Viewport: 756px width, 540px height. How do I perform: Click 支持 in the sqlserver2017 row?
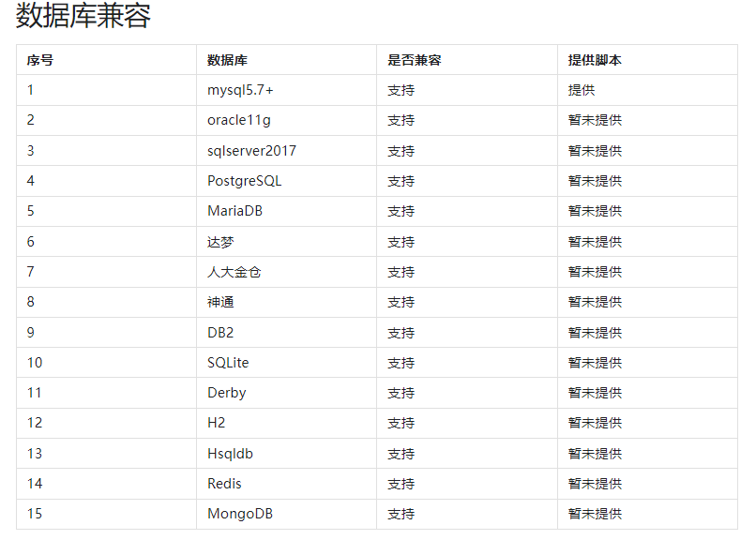pos(401,151)
